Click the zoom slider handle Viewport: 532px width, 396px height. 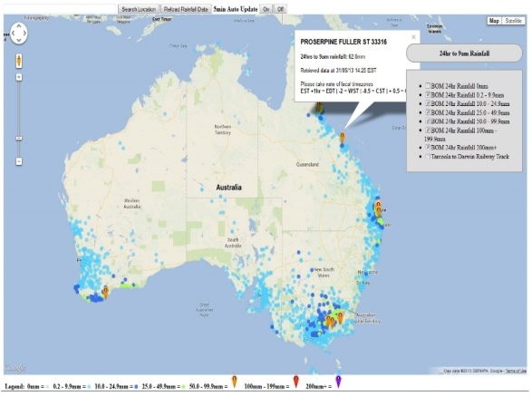pos(19,139)
